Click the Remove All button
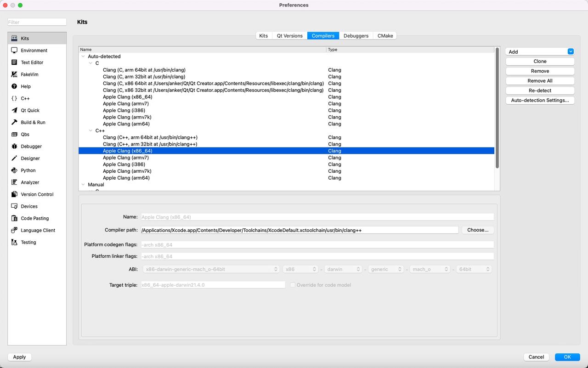The height and width of the screenshot is (368, 588). point(540,80)
